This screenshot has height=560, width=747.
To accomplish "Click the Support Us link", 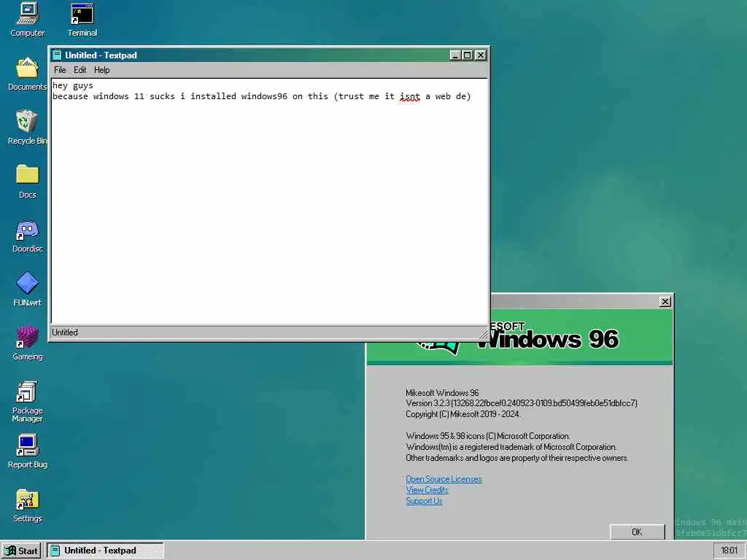I will point(424,501).
